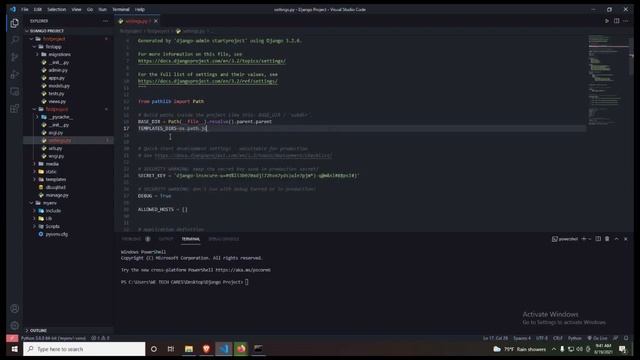
Task: Open the Accounts menu in activity bar
Action: 14,309
